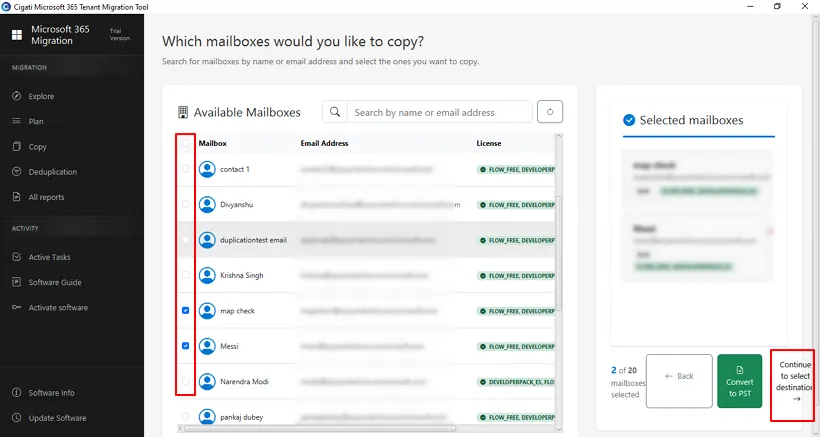Click the Email Address column header
Screen dimensions: 820x437
click(324, 143)
